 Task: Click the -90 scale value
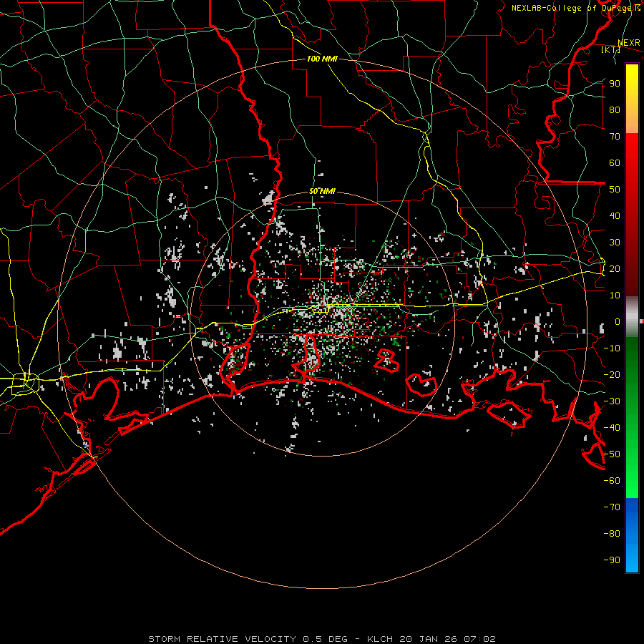coord(612,560)
